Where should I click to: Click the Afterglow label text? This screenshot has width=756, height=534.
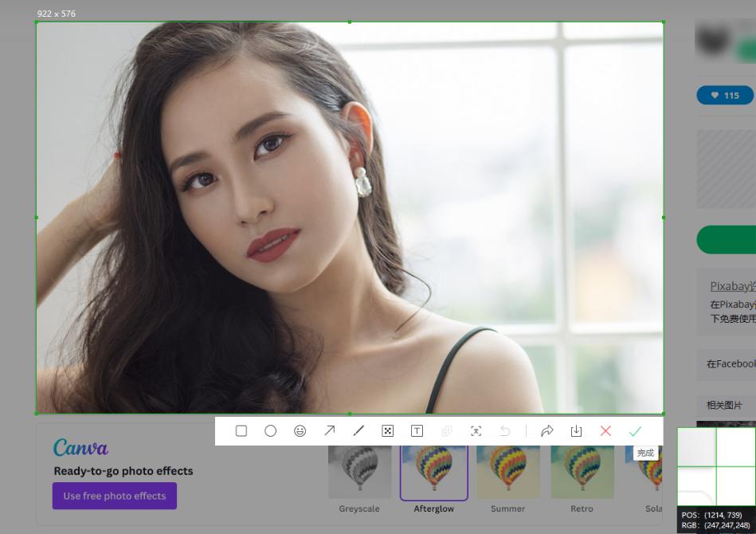coord(434,508)
